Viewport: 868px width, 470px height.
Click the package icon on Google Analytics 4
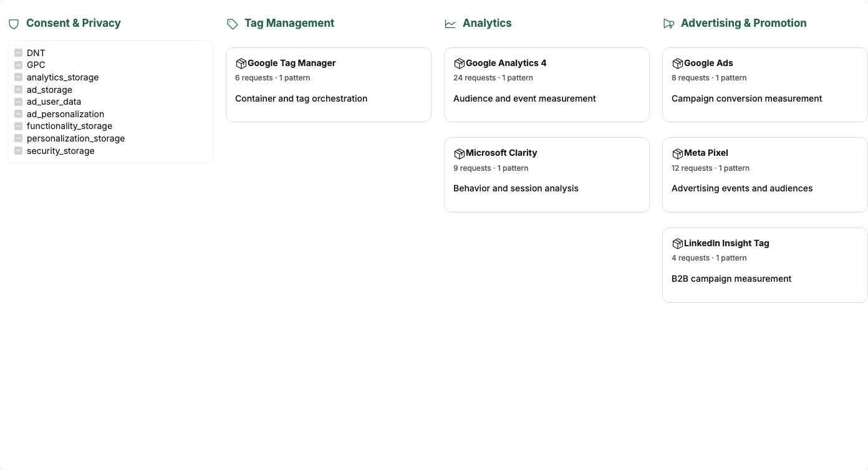point(459,64)
